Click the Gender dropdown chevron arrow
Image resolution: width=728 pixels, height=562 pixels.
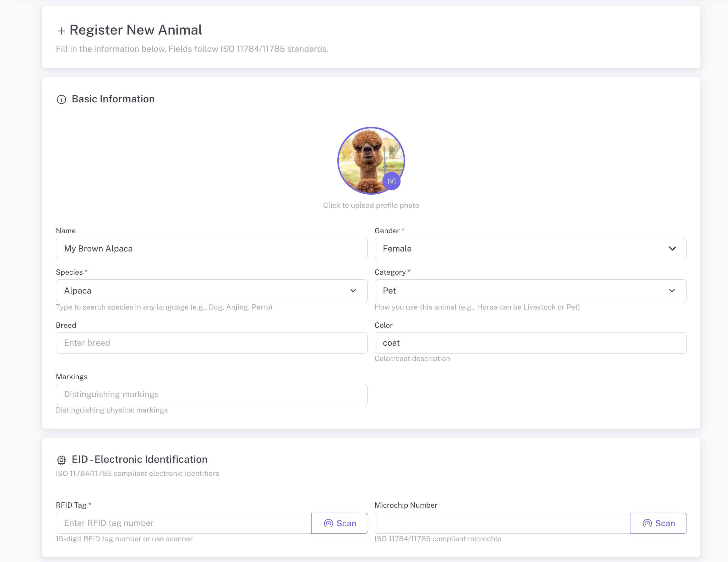coord(672,249)
